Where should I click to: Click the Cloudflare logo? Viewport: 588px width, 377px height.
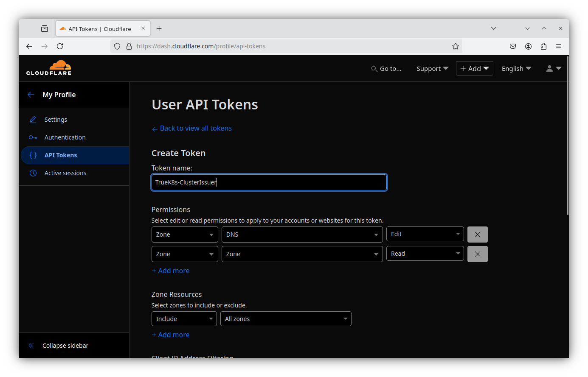tap(49, 68)
